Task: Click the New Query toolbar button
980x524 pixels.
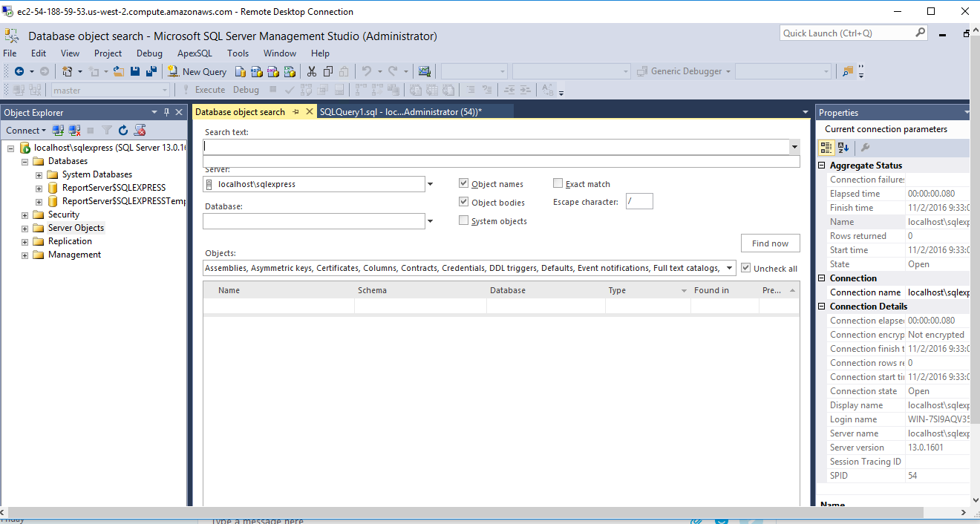Action: coord(197,71)
